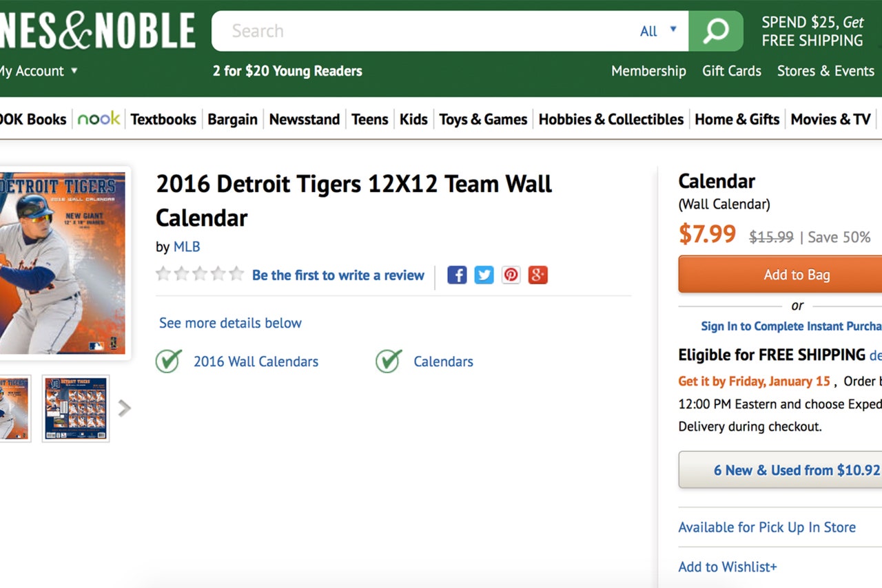Click the Get it by Friday, January 15 text
Screen dimensions: 882x588
(x=754, y=381)
